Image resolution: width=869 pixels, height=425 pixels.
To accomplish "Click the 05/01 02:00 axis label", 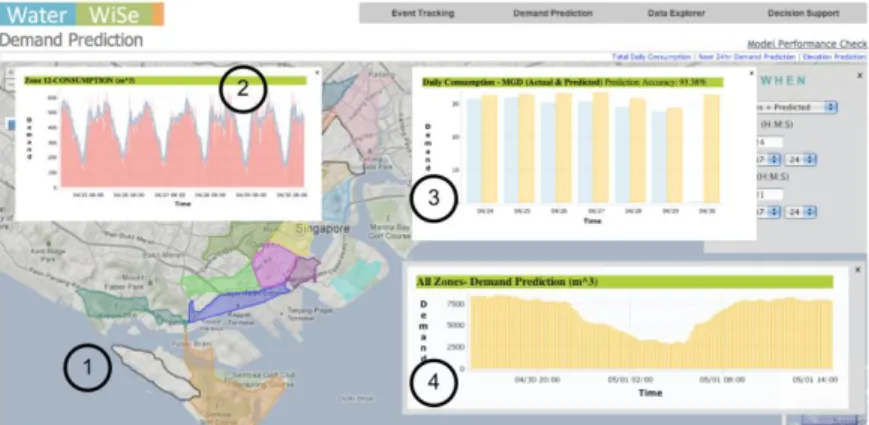I will [x=631, y=380].
